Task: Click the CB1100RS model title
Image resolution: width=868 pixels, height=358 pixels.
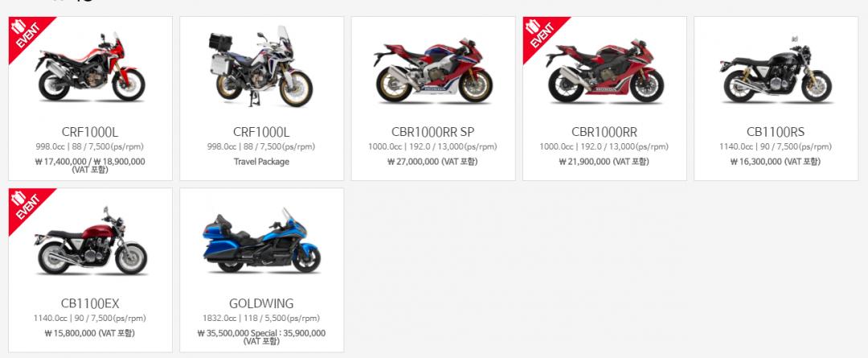Action: [776, 133]
